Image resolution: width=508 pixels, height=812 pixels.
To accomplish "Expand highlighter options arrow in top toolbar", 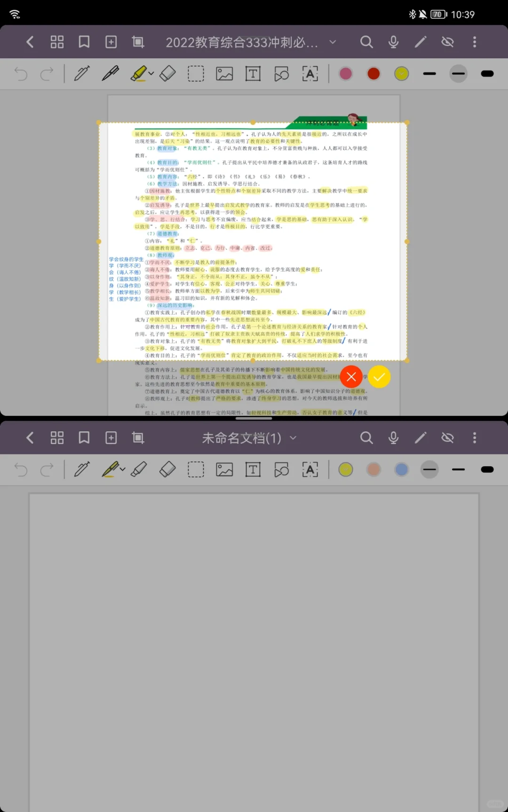I will 151,74.
